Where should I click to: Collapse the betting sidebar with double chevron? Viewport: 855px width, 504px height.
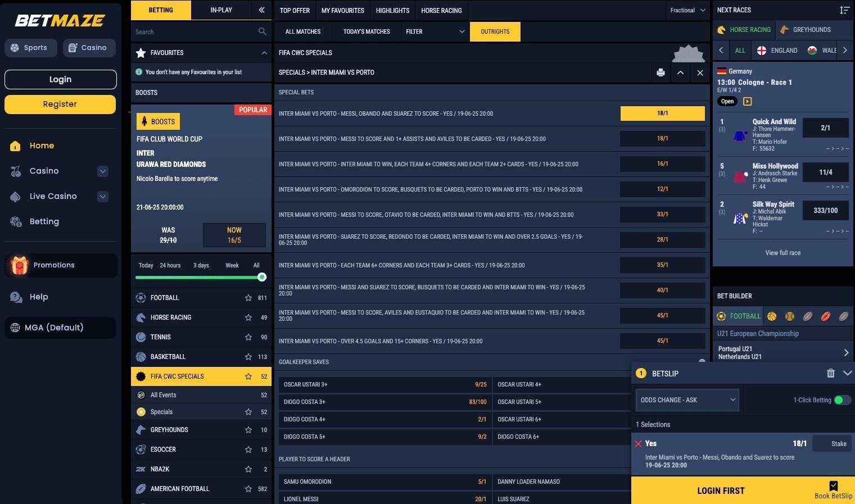coord(261,10)
